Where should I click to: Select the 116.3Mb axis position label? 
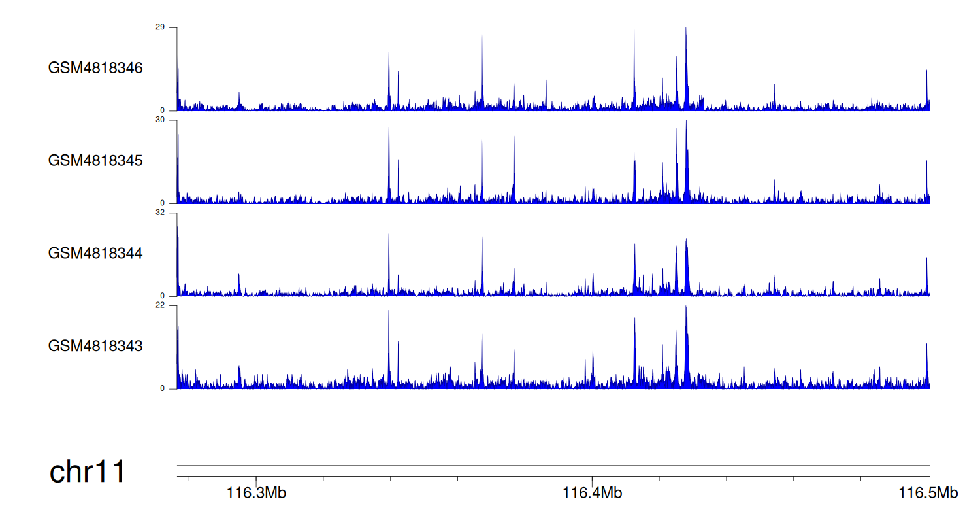[256, 493]
